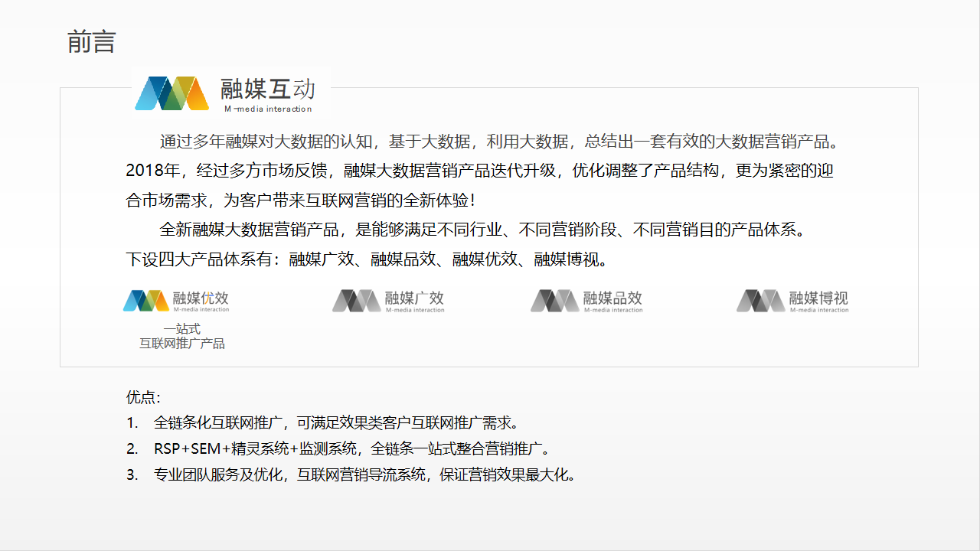980x551 pixels.
Task: Click the colored 融媒优效 M logo icon
Action: coord(145,301)
